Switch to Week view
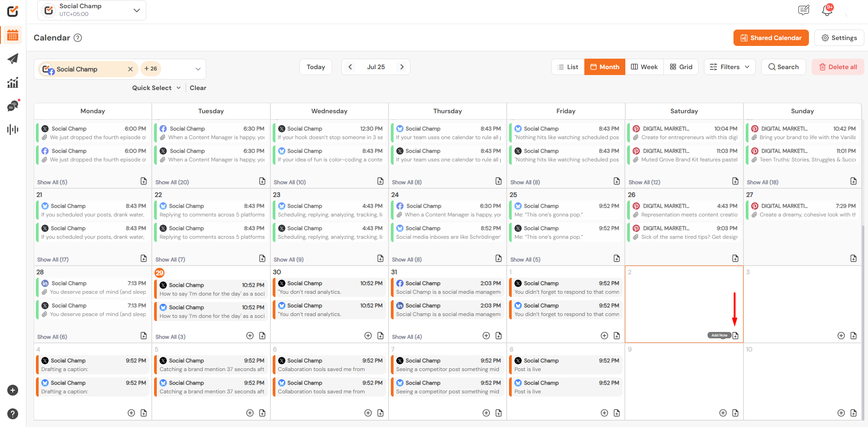This screenshot has height=427, width=868. 644,67
